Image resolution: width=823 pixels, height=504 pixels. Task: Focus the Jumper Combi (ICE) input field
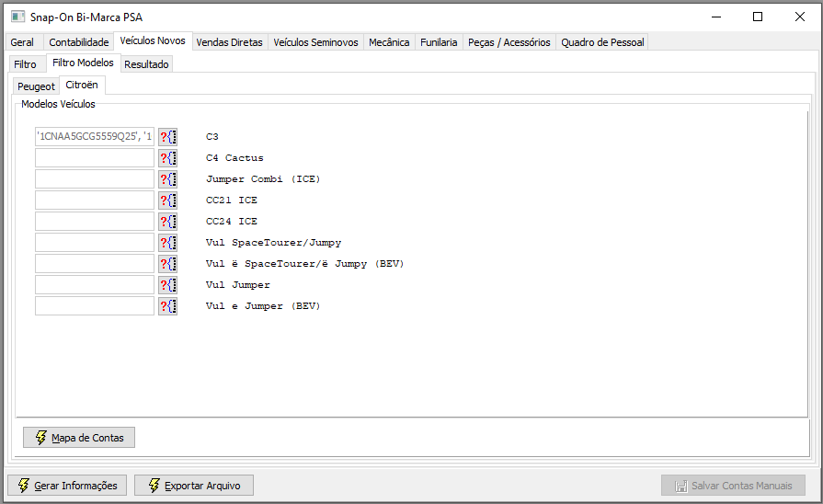click(95, 179)
